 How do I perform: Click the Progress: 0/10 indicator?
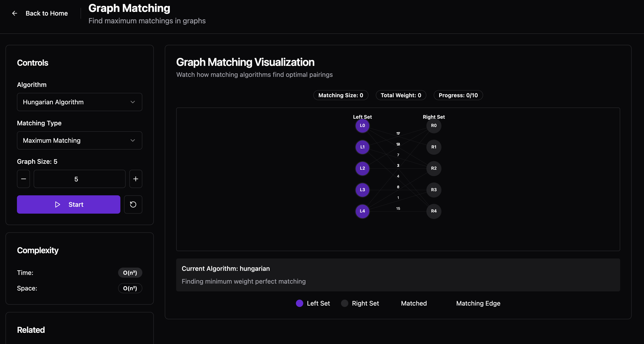458,95
